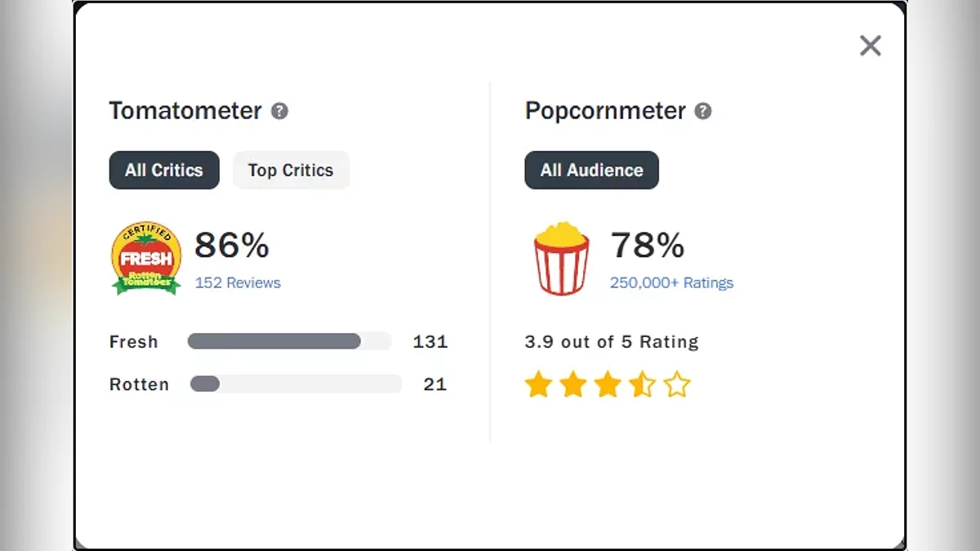Click the red popcorn bucket icon

pyautogui.click(x=561, y=258)
